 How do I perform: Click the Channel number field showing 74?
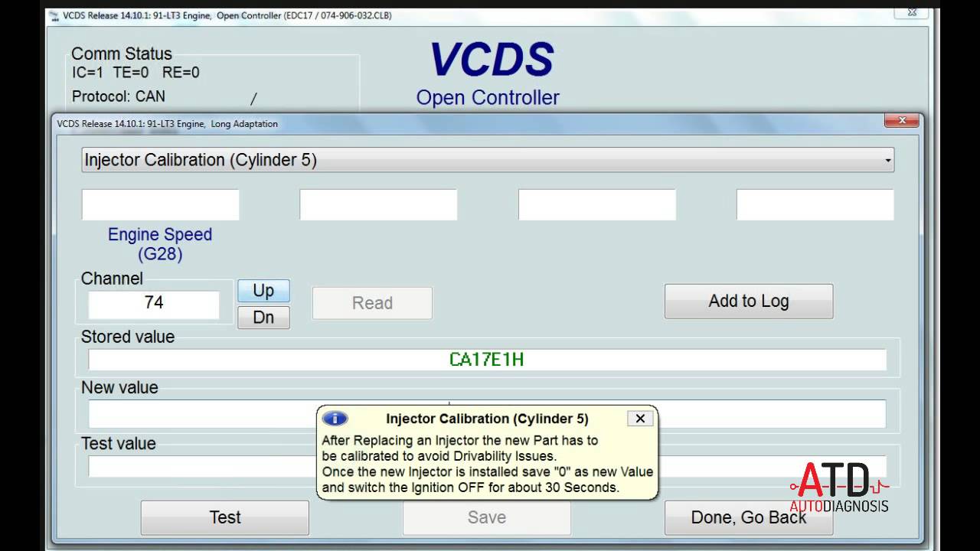coord(154,303)
